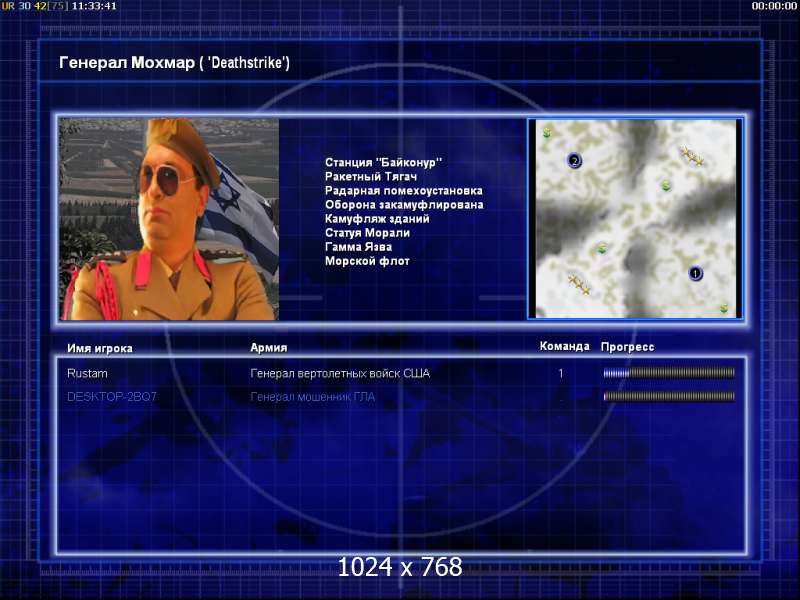Click the 'Генерал Мохмар' title text
Viewport: 800px width, 600px height.
point(127,63)
